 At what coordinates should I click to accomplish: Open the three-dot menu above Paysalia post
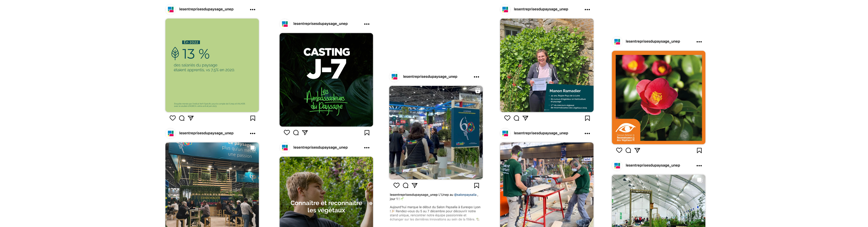[476, 77]
